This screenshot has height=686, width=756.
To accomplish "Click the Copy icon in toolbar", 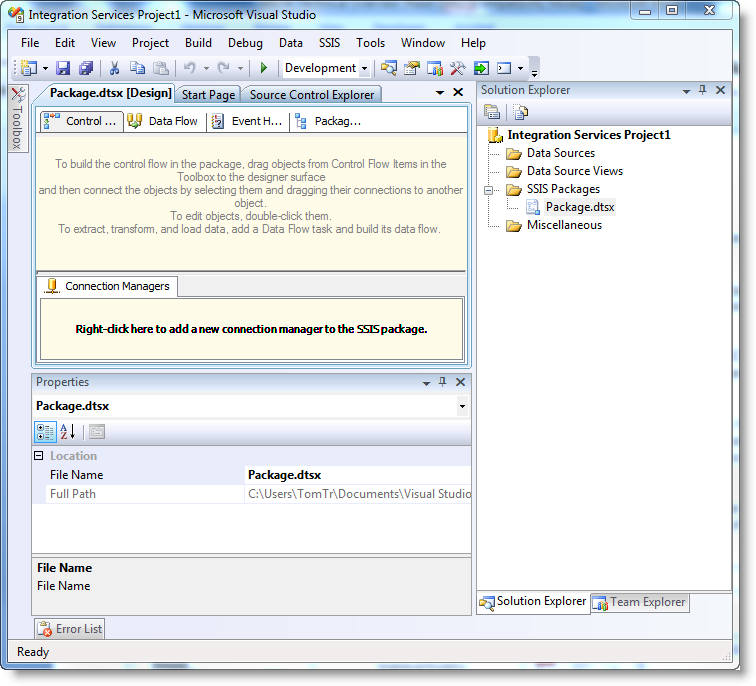I will [x=137, y=68].
